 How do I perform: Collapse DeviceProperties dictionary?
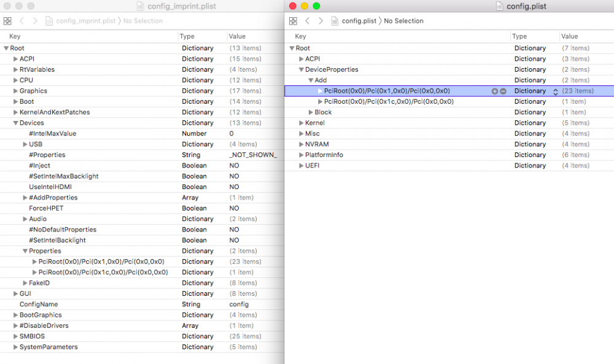(301, 69)
